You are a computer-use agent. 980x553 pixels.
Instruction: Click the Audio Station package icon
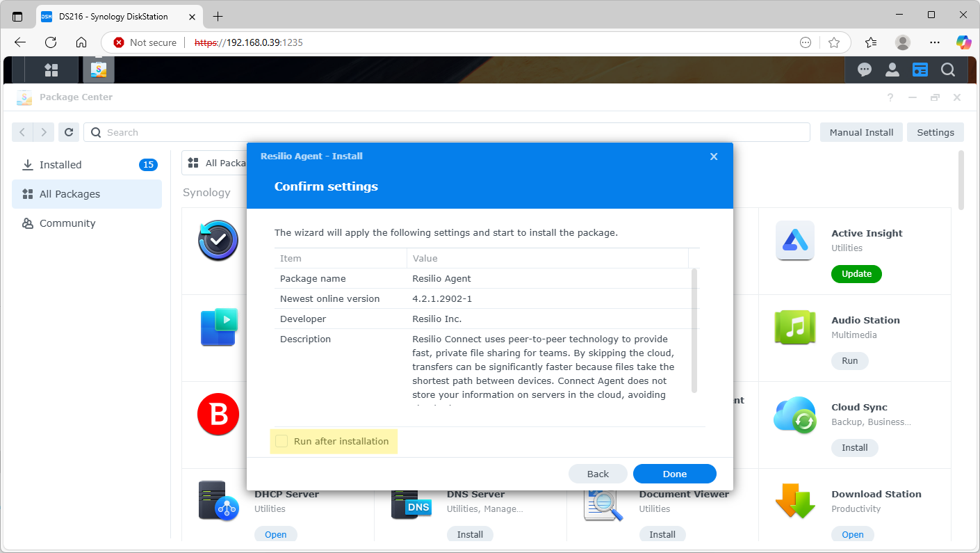pyautogui.click(x=794, y=327)
